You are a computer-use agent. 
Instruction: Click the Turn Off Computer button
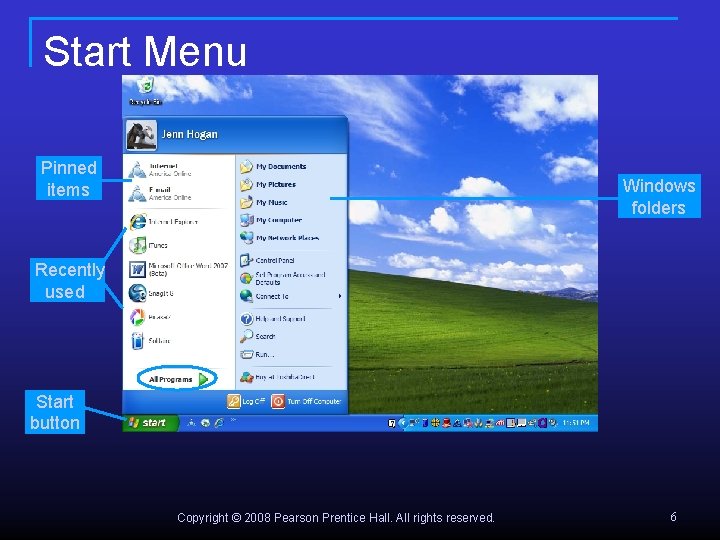pyautogui.click(x=306, y=401)
